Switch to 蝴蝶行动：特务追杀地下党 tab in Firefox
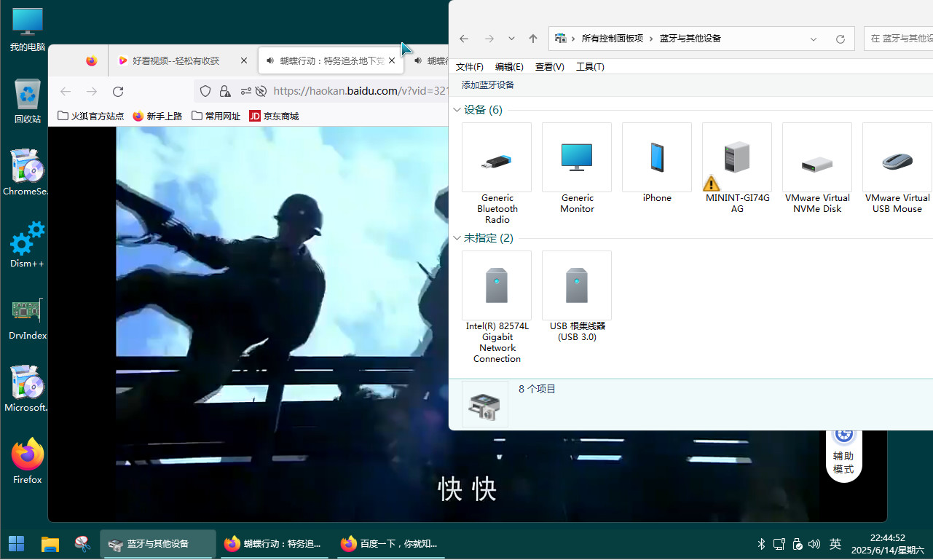 pos(331,61)
